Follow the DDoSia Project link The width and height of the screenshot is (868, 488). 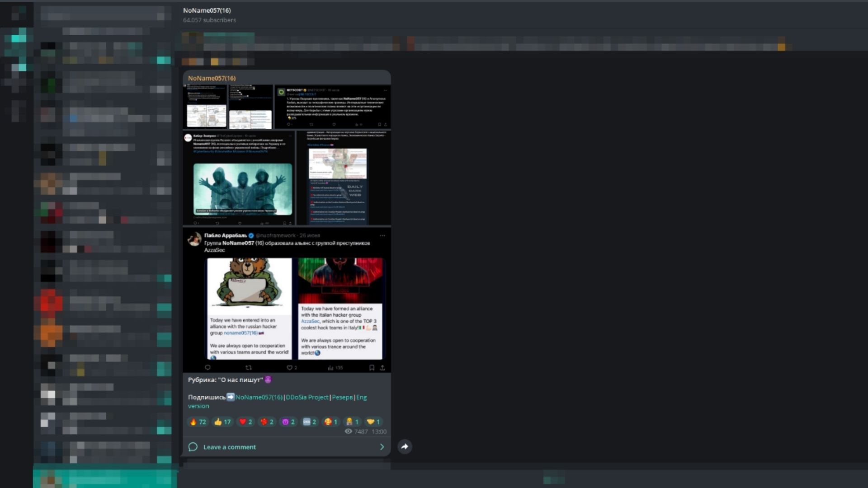pos(307,397)
